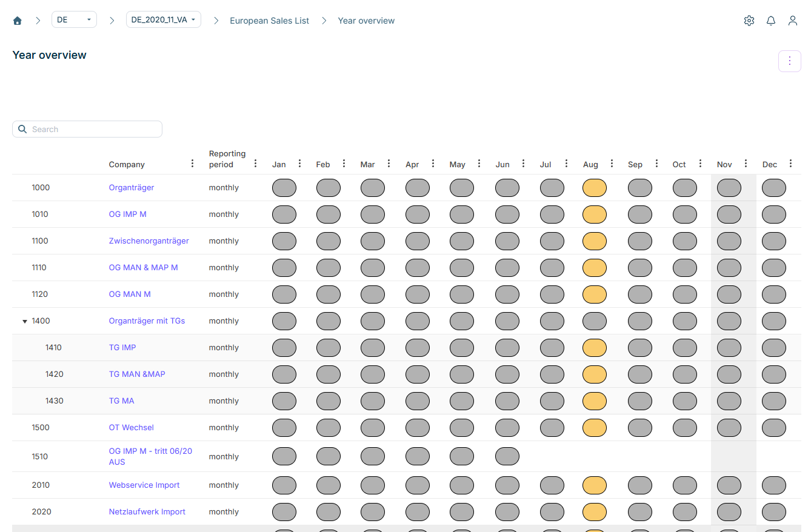
Task: Open the Jun column options menu
Action: click(524, 164)
